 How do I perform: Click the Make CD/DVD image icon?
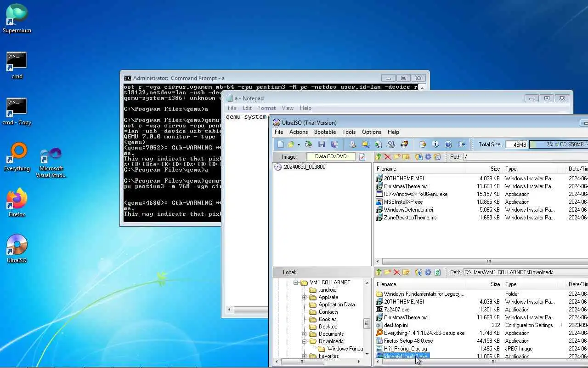tap(353, 144)
